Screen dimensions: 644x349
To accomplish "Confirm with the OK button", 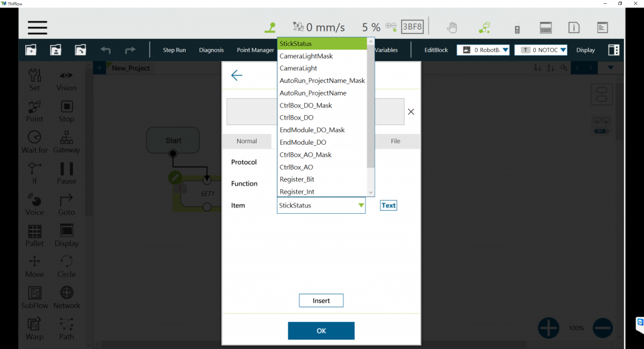I will (321, 331).
